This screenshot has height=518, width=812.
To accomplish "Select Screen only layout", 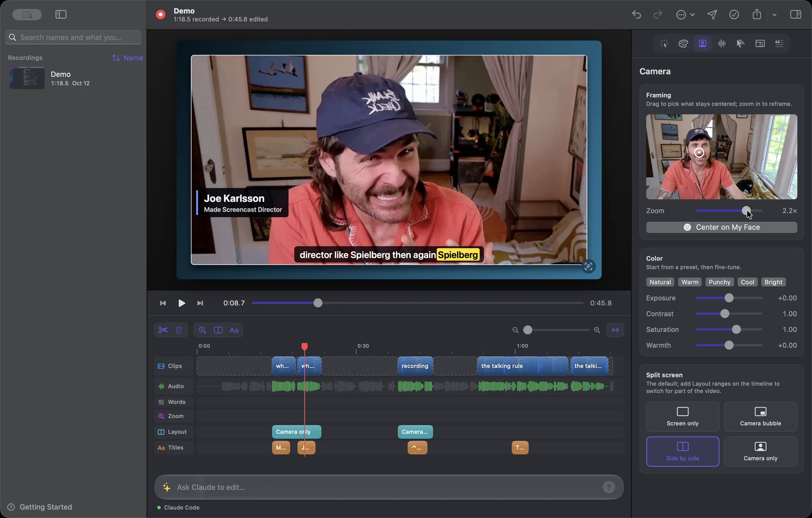I will tap(682, 417).
